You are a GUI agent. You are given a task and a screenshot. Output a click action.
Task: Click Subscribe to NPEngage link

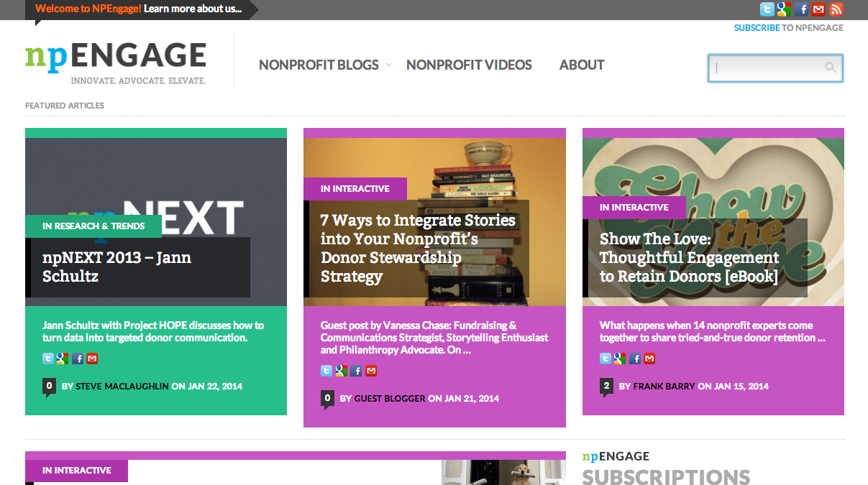point(788,28)
